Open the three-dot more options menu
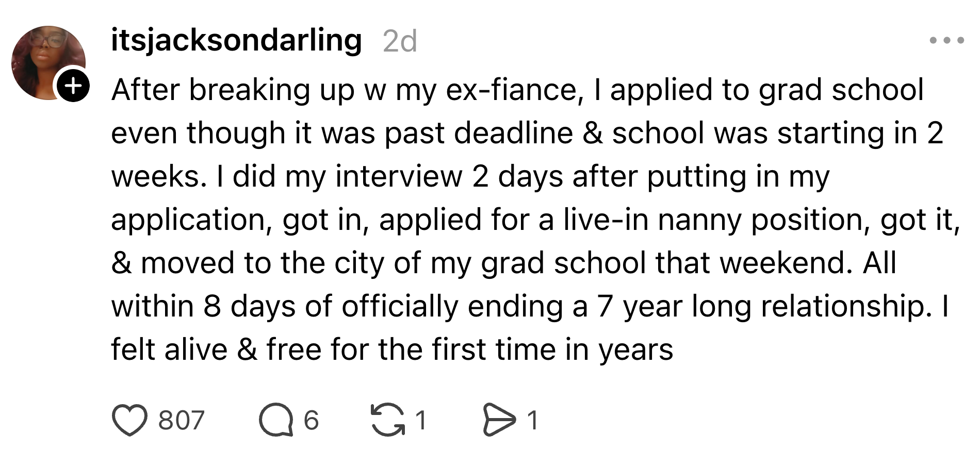Viewport: 980px width, 466px height. 946,40
